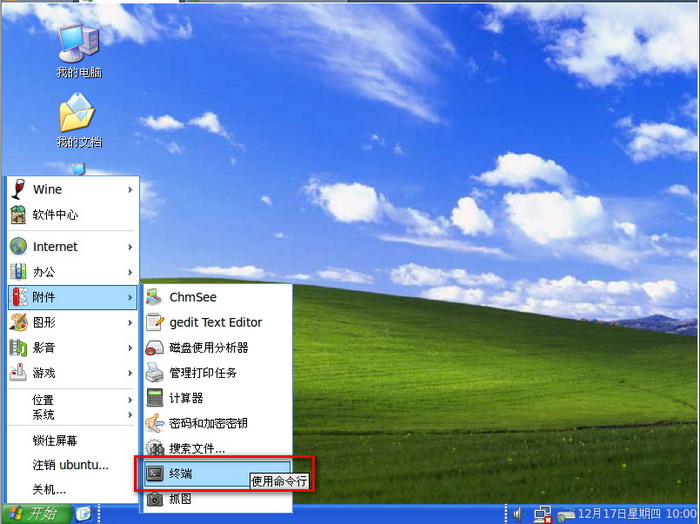The image size is (700, 524).
Task: Click the ChmSee label text
Action: 193,297
